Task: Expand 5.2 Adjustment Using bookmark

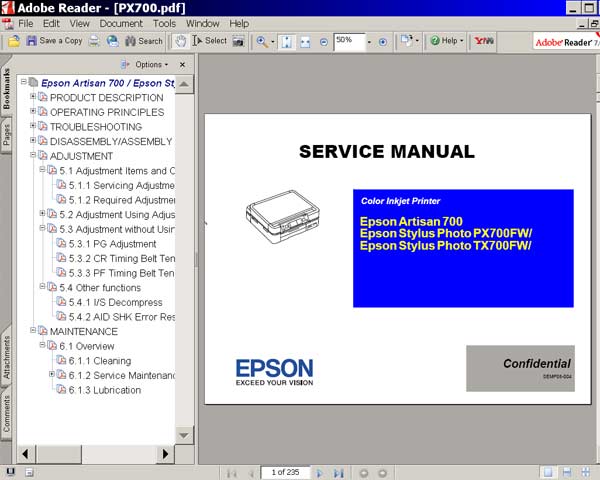Action: coord(42,213)
